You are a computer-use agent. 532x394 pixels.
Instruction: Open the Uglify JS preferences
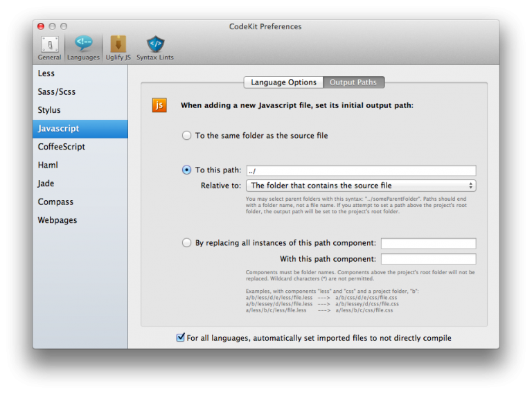118,48
